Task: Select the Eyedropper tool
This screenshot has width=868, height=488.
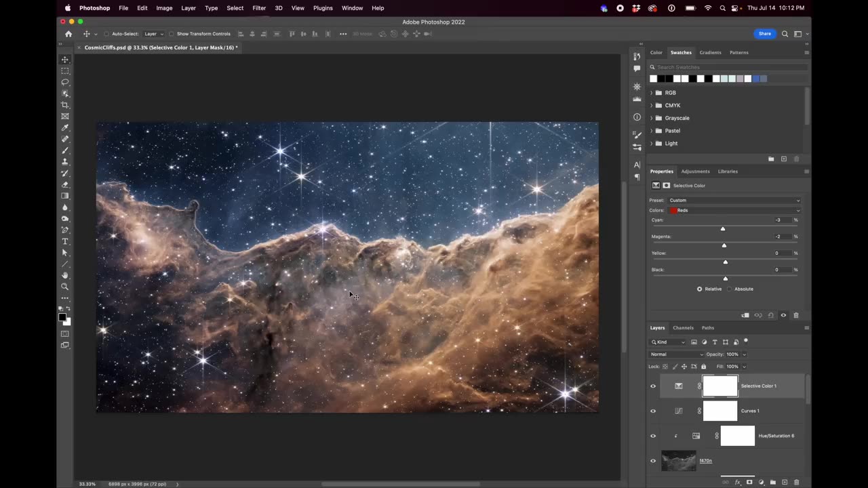Action: (65, 127)
